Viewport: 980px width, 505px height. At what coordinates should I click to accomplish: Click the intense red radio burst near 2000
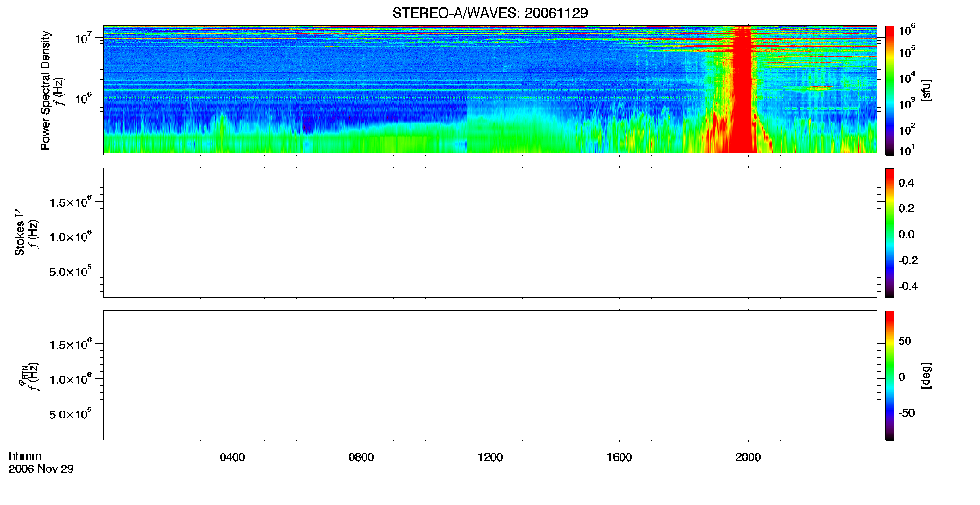pos(742,89)
